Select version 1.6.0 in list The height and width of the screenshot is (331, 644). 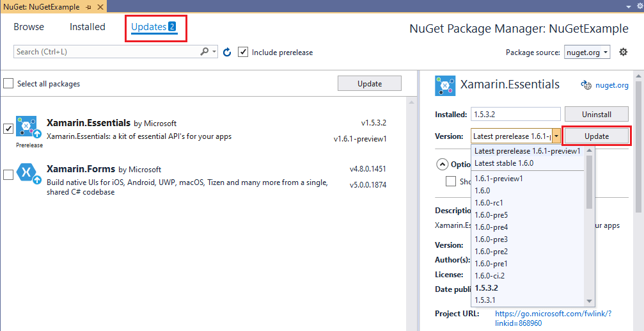point(528,190)
